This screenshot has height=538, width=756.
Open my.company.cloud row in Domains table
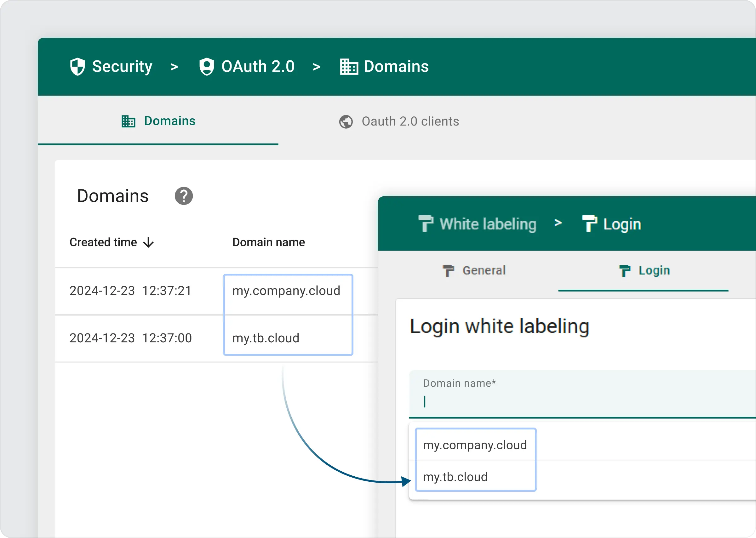(286, 291)
